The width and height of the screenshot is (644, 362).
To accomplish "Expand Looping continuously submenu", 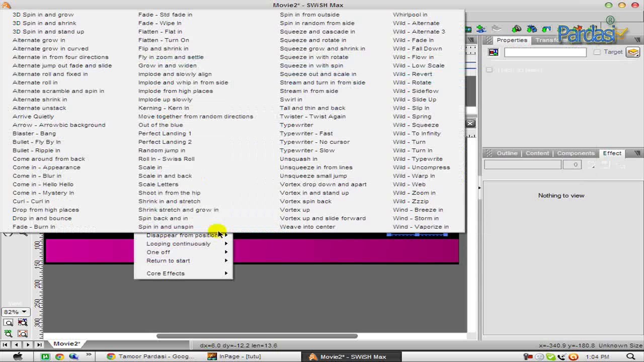I will coord(183,244).
